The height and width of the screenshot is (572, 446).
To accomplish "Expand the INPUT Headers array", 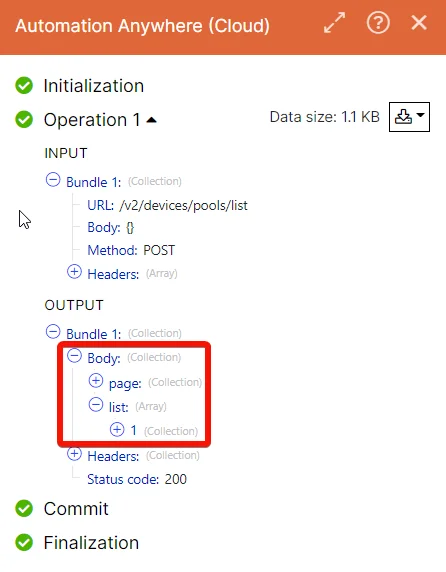I will 74,272.
